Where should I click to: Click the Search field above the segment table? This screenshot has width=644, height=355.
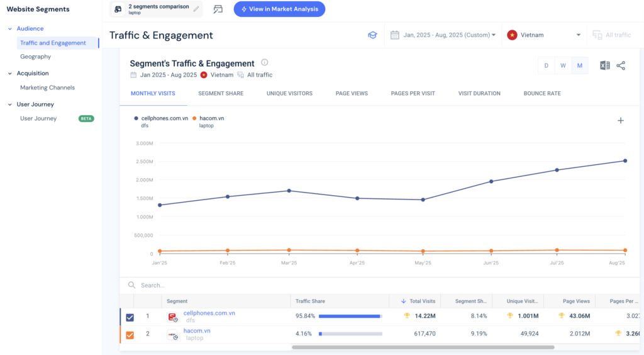point(252,285)
